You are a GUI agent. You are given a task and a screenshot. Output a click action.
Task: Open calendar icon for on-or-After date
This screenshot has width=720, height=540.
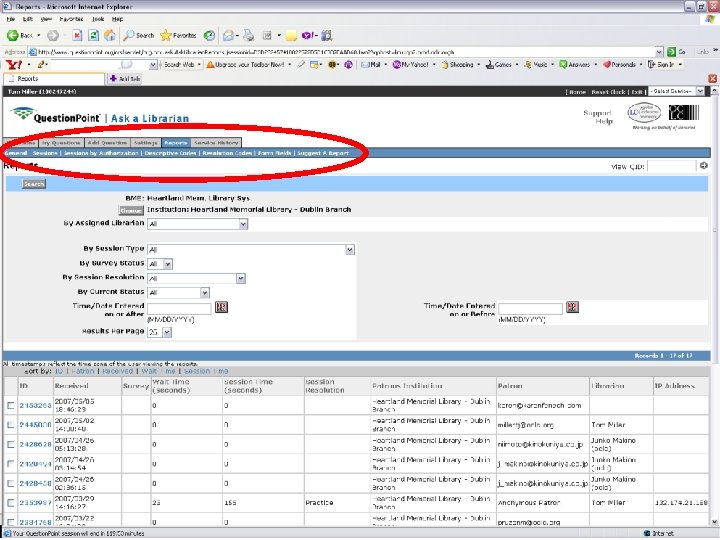pos(221,307)
